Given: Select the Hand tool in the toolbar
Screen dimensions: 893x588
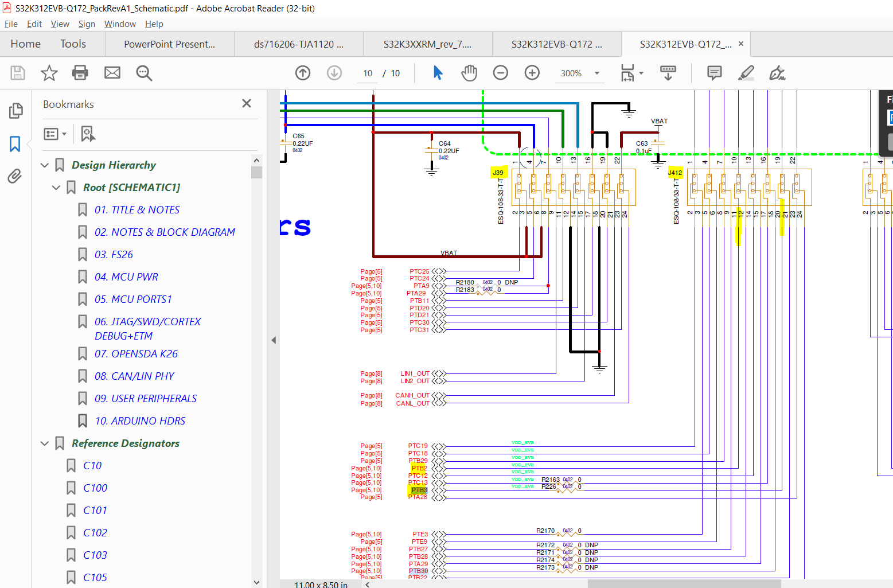Looking at the screenshot, I should 469,73.
